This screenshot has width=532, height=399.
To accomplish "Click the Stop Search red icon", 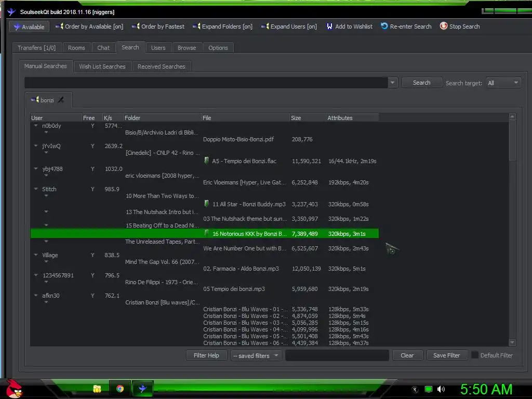I will click(x=444, y=26).
